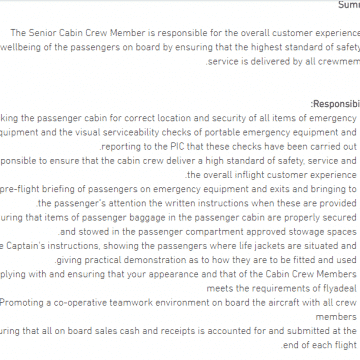Click the line 'meets the requirements of flyadeal'
This screenshot has height=360, width=360.
point(282,288)
